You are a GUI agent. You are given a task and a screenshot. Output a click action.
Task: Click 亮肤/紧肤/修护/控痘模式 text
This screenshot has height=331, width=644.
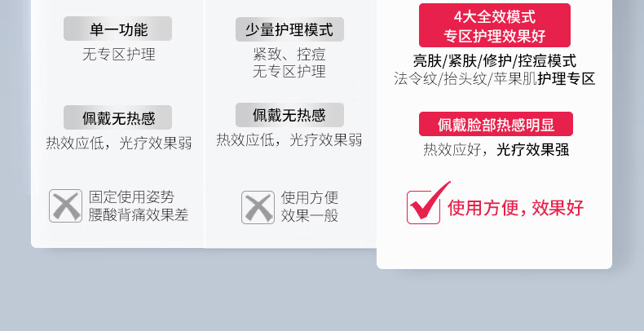pyautogui.click(x=495, y=61)
